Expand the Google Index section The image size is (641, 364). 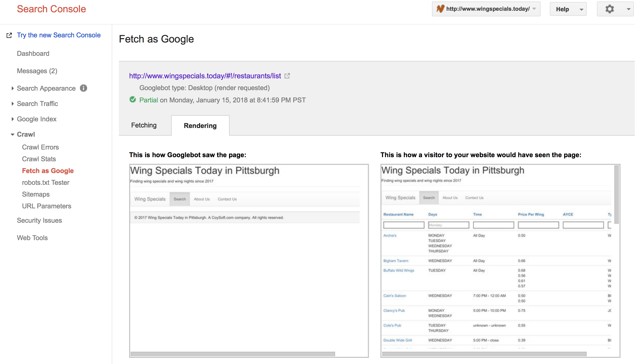coord(37,119)
